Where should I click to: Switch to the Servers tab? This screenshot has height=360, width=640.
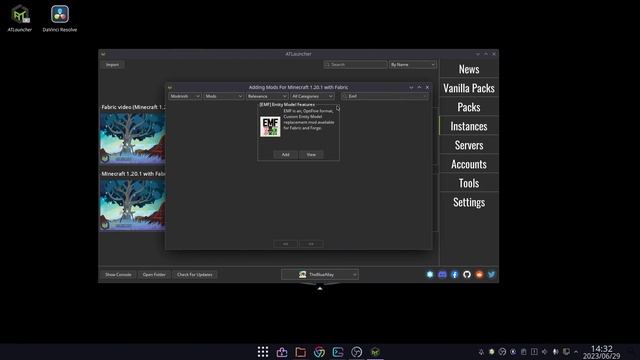point(469,145)
